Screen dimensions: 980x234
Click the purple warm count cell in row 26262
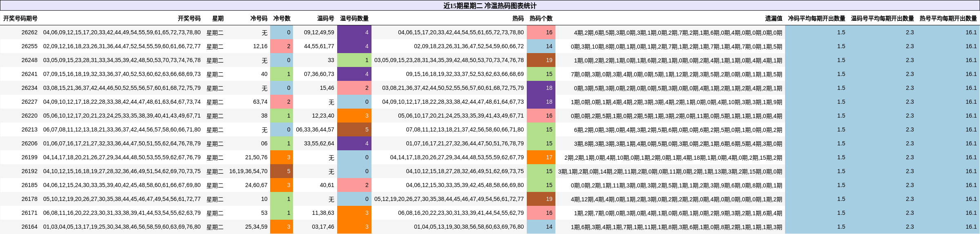click(x=354, y=32)
